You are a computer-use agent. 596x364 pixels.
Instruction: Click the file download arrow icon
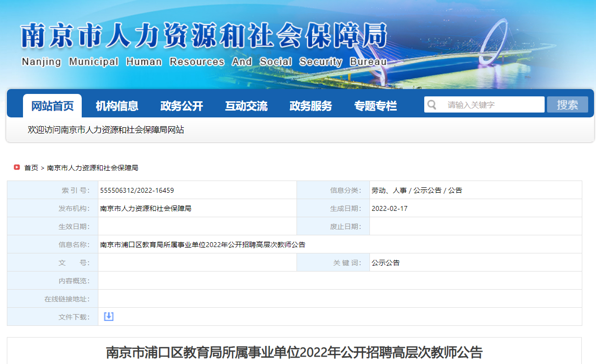pos(109,317)
